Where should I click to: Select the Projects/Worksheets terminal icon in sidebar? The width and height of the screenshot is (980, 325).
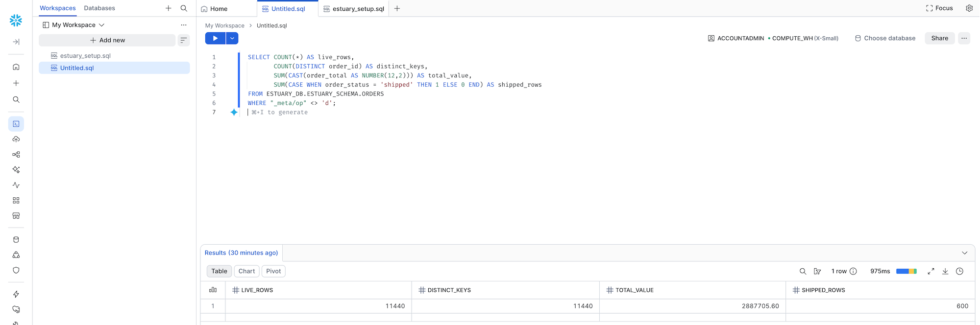pos(16,124)
